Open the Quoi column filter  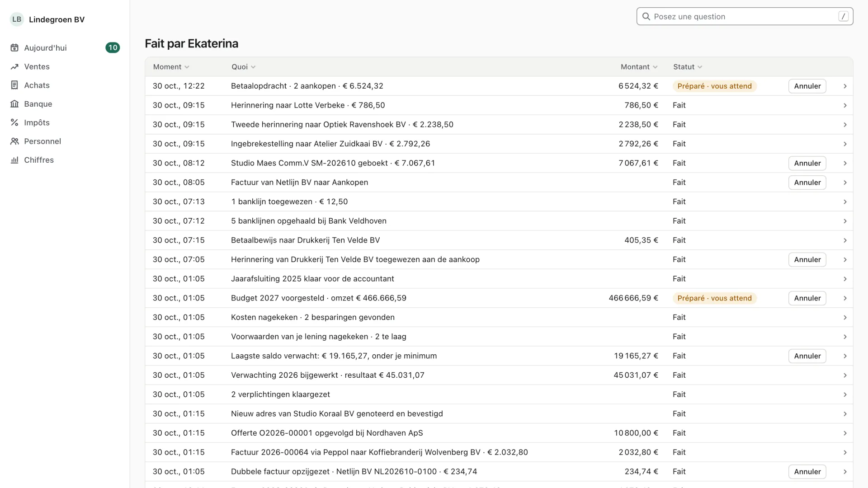point(244,67)
